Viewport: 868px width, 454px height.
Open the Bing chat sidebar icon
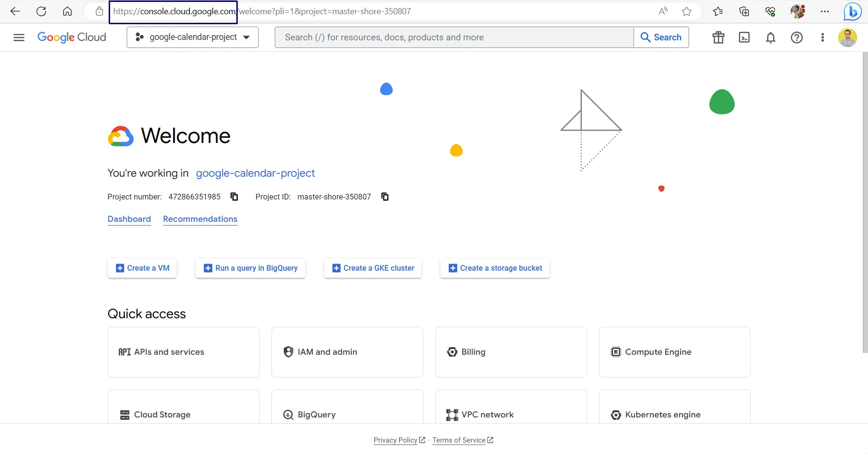point(852,11)
